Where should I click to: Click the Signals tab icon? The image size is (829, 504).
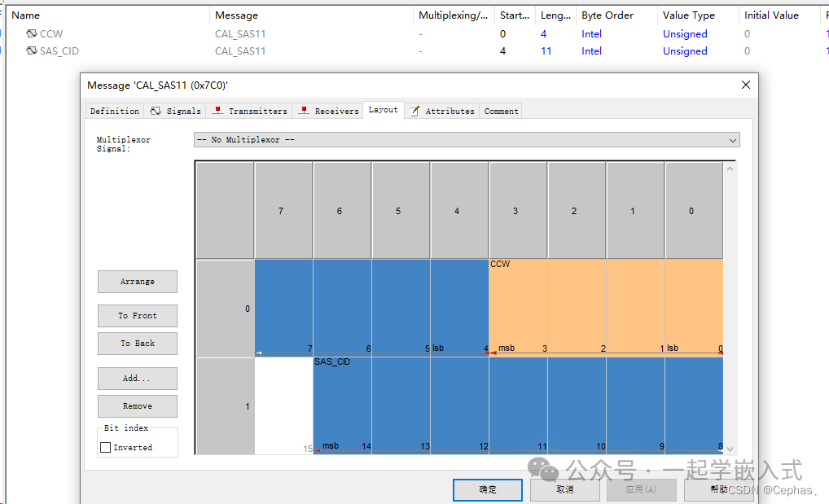156,111
